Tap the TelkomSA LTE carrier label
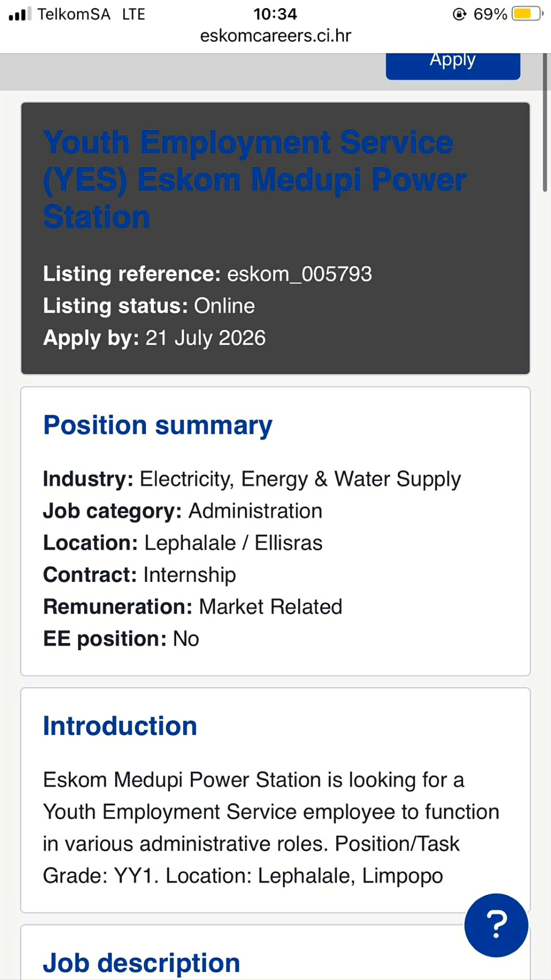The width and height of the screenshot is (551, 980). [x=91, y=14]
